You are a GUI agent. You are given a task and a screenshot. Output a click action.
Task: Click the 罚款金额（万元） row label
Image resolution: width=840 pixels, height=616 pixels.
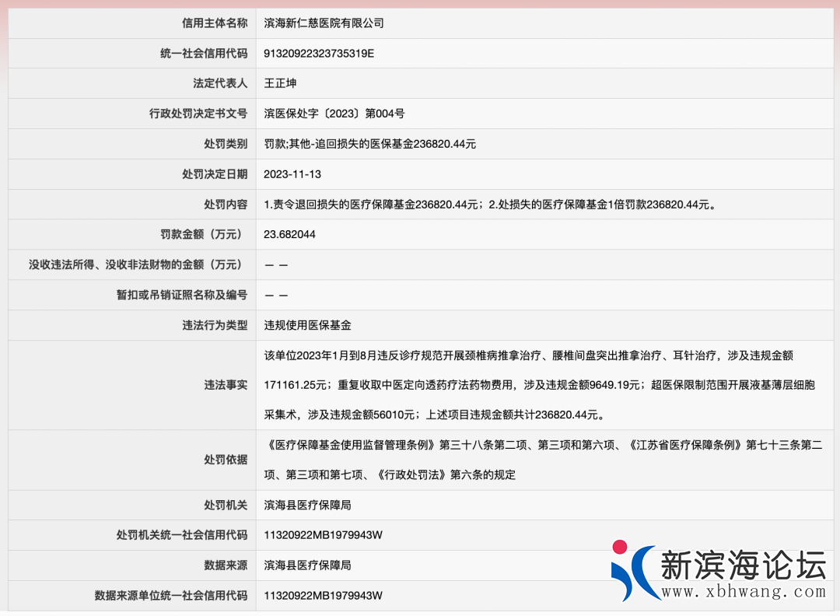198,234
